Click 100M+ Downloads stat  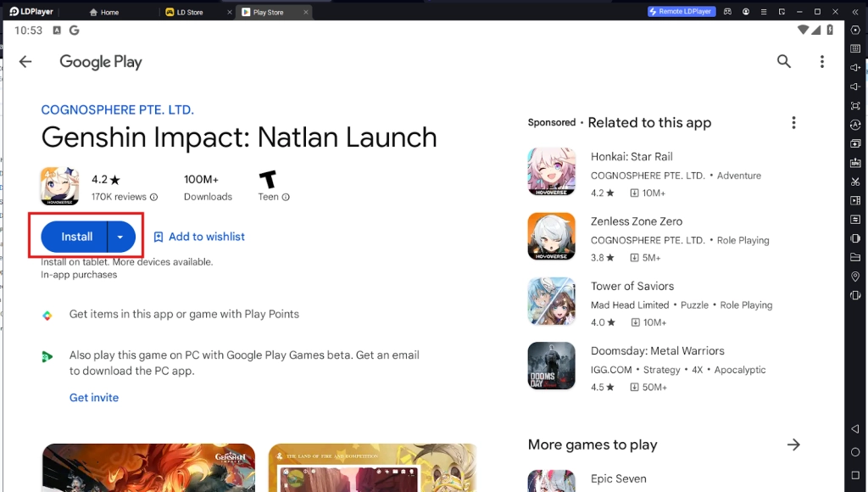[x=208, y=187]
